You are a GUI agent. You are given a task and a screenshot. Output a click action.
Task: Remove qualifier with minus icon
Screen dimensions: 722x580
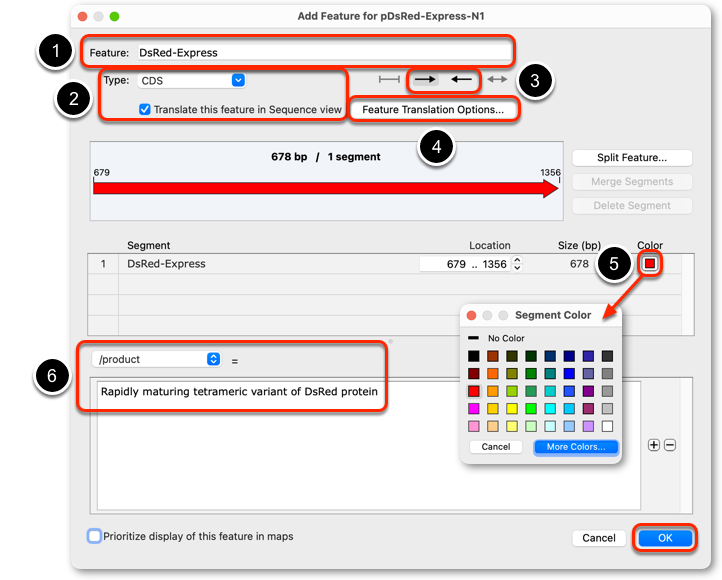click(670, 445)
